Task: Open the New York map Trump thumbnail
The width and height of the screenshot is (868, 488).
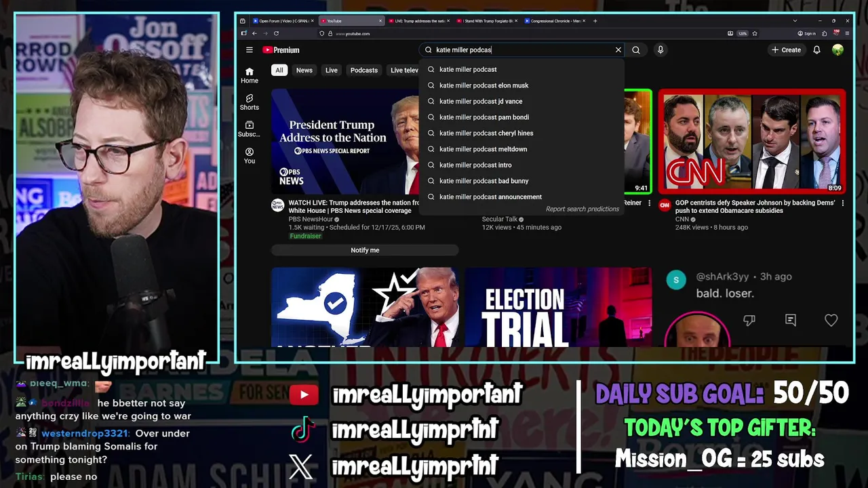Action: point(365,307)
